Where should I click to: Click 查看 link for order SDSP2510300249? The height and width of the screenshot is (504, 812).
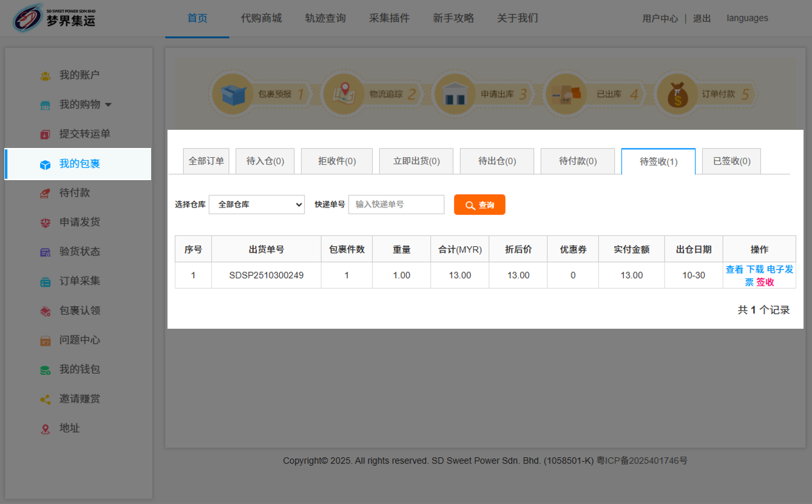[734, 269]
